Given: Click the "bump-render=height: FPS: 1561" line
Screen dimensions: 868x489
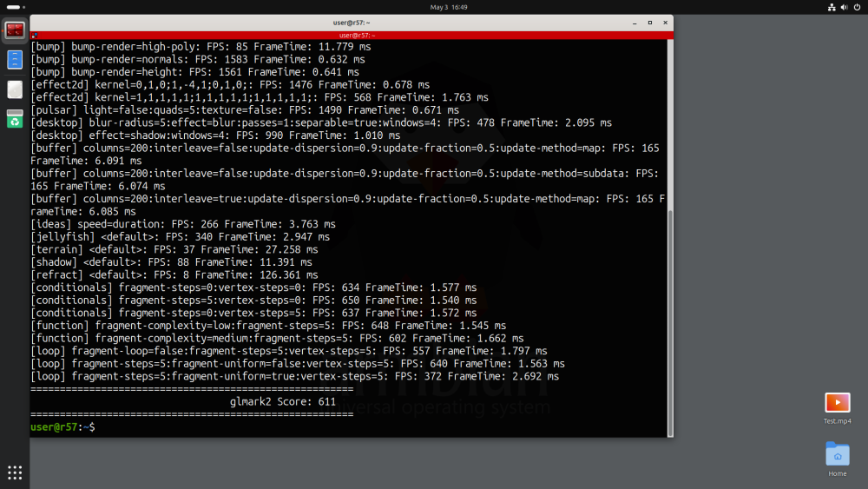Looking at the screenshot, I should pyautogui.click(x=194, y=73).
